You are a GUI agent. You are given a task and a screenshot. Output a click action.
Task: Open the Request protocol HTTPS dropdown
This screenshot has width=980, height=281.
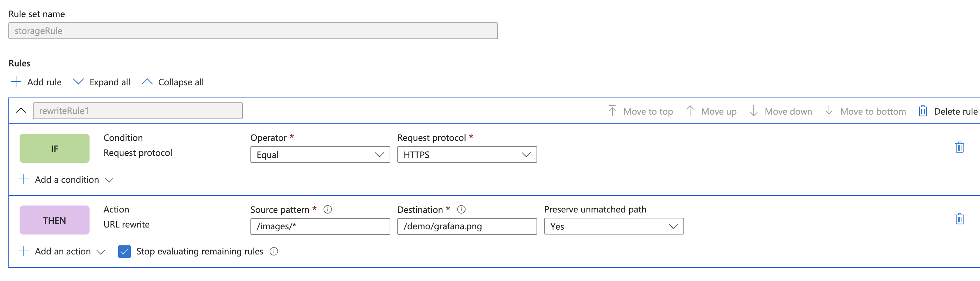[x=467, y=155]
